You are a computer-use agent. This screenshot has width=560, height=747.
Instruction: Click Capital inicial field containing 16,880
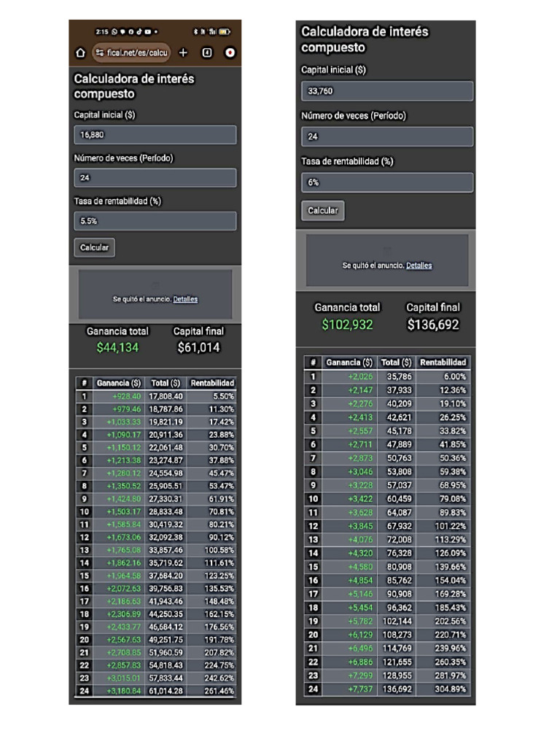point(155,135)
